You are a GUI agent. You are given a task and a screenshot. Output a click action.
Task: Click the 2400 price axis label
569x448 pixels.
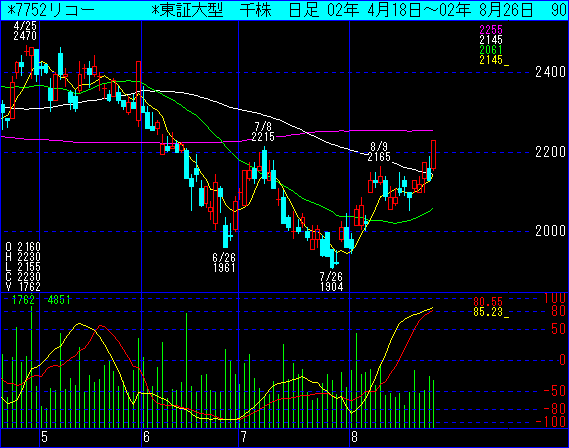tap(550, 72)
